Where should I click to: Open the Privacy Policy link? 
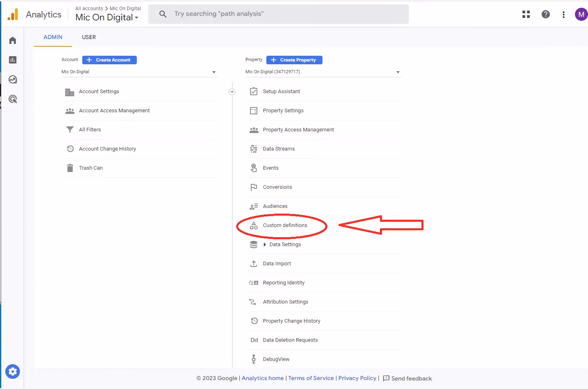click(357, 378)
